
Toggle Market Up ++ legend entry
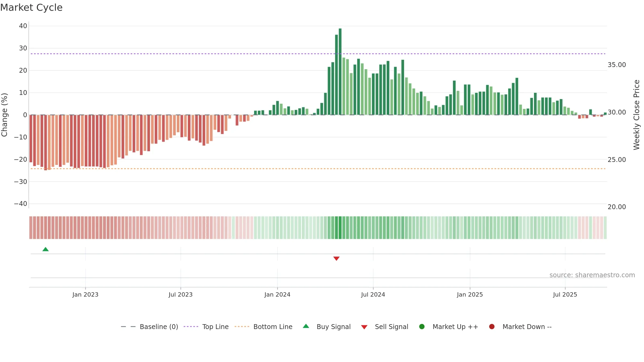449,327
